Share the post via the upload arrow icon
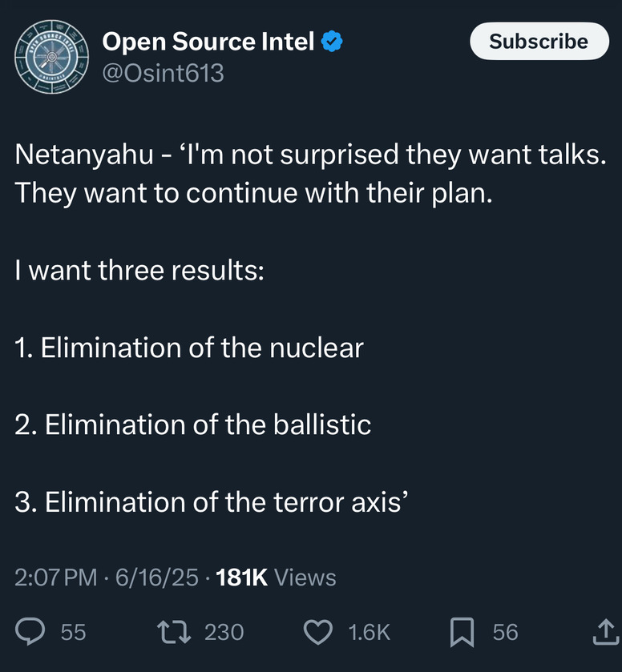 (606, 632)
